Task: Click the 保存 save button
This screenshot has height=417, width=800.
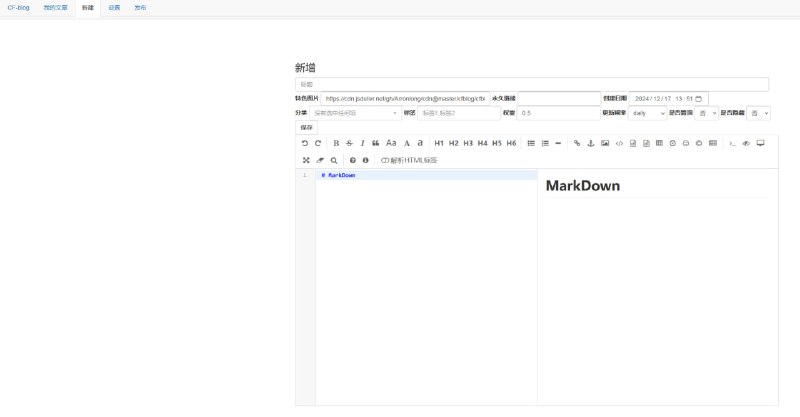Action: coord(306,127)
